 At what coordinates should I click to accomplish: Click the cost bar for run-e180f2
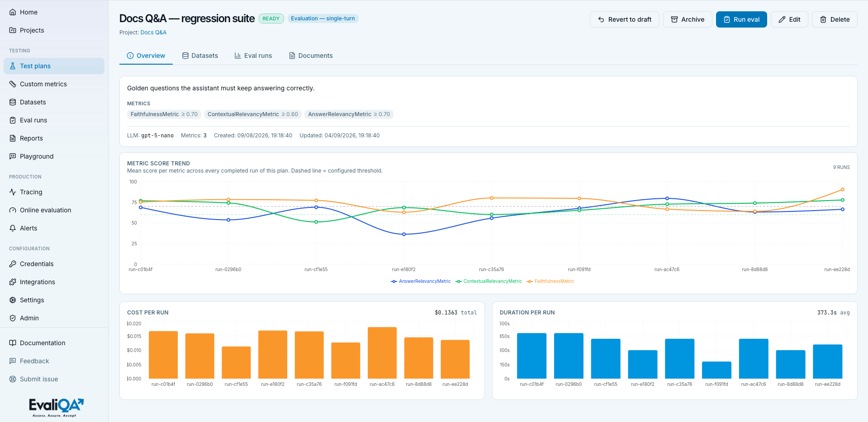273,355
